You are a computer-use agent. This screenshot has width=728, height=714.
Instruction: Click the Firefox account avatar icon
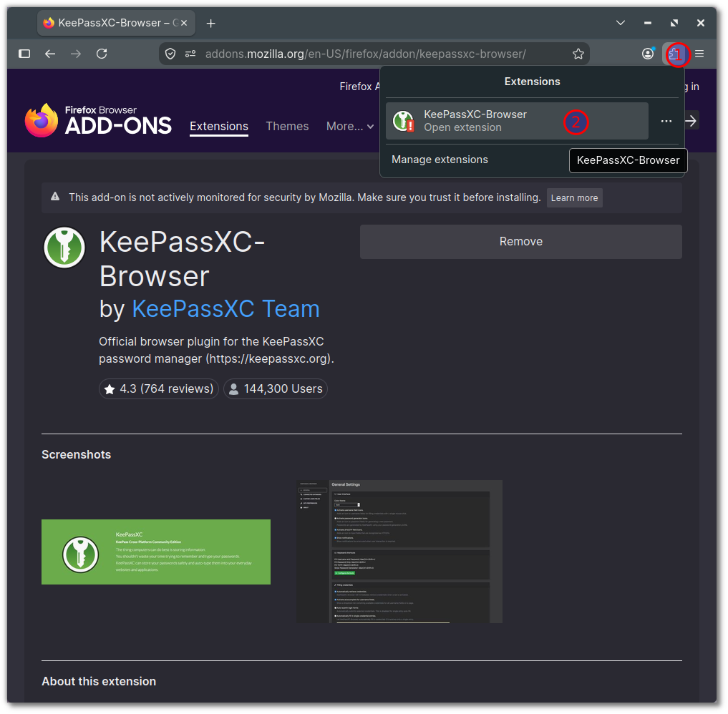click(648, 54)
